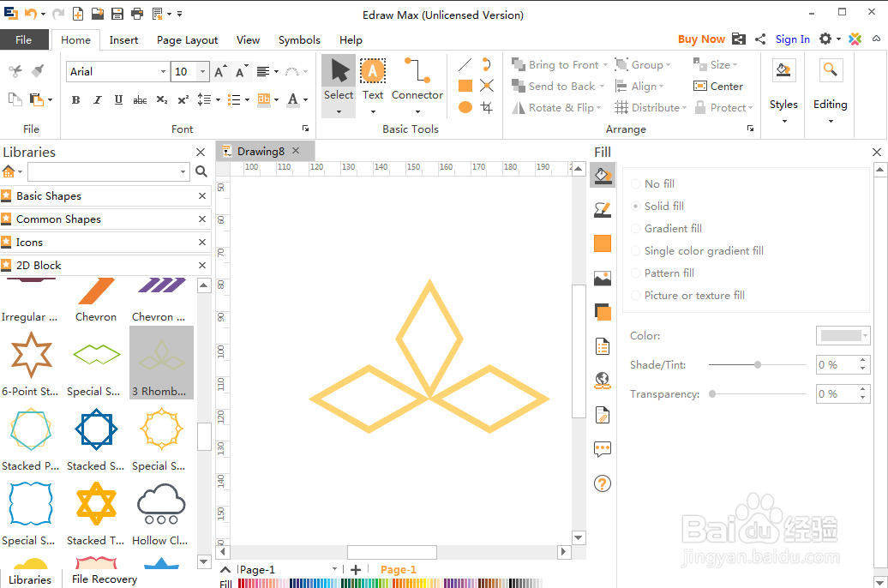Expand the Rotate & Flip dropdown
Screen dimensions: 888x588
point(598,108)
